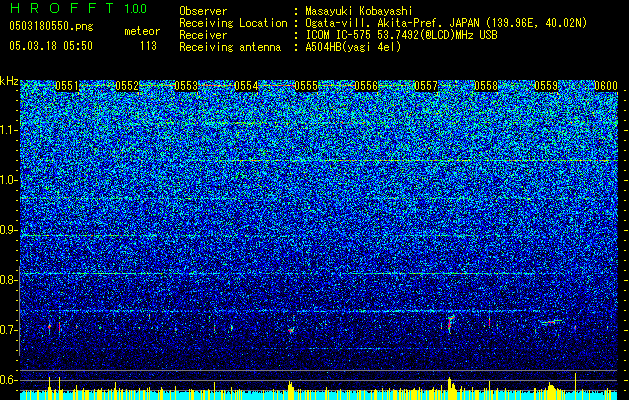Click the Receiving antenna field label

click(x=230, y=47)
